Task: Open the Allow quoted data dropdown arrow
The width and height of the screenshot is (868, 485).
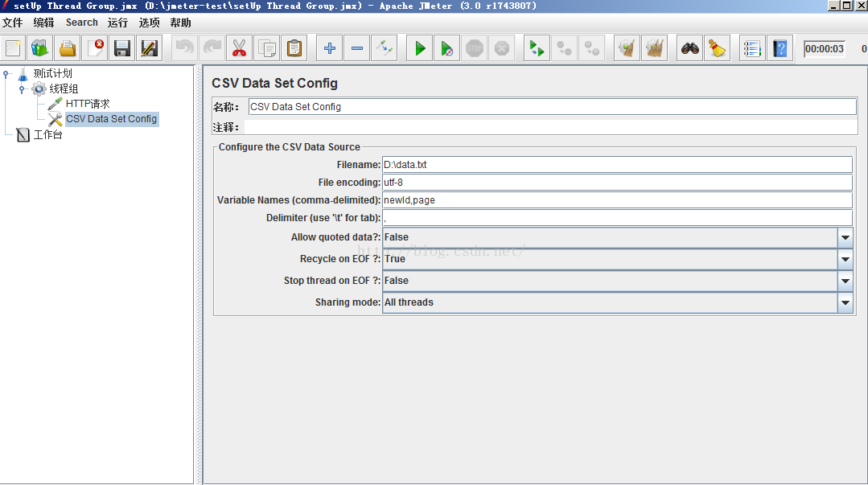Action: click(x=845, y=237)
